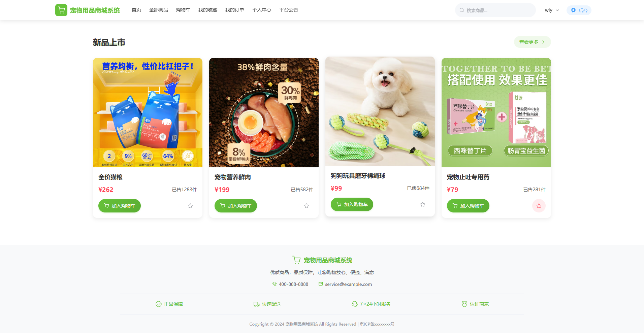This screenshot has height=333, width=644.
Task: Click the headset icon for 7×24小时服务
Action: tap(355, 304)
